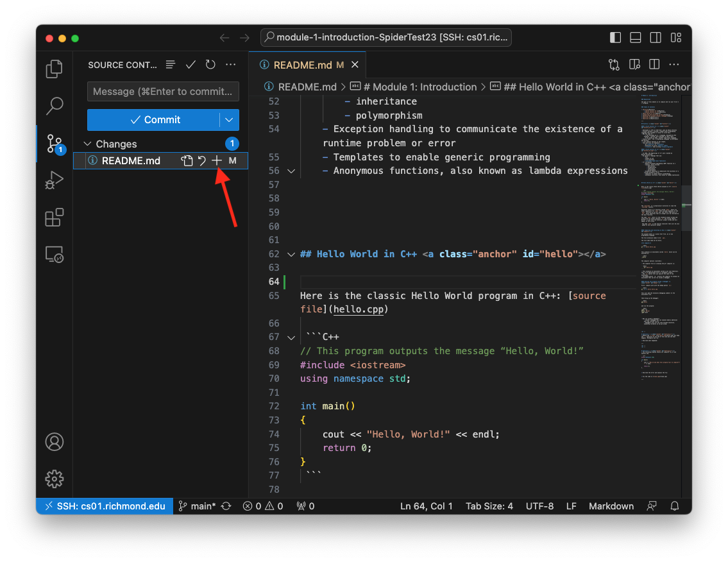This screenshot has height=562, width=728.
Task: Click inside the commit message field
Action: [163, 92]
